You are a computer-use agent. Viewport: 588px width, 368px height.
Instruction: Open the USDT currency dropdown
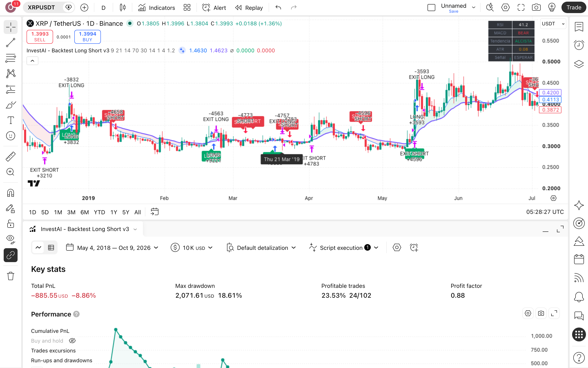point(553,24)
